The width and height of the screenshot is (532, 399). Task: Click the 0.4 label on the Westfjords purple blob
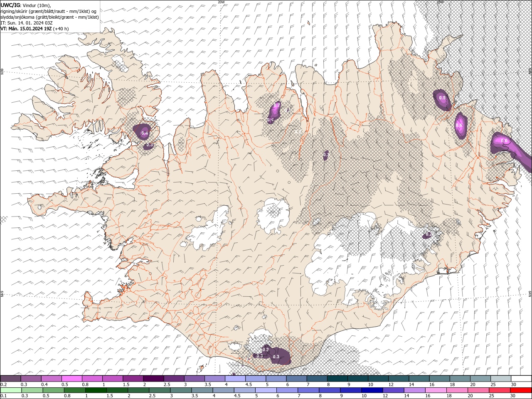pyautogui.click(x=145, y=133)
